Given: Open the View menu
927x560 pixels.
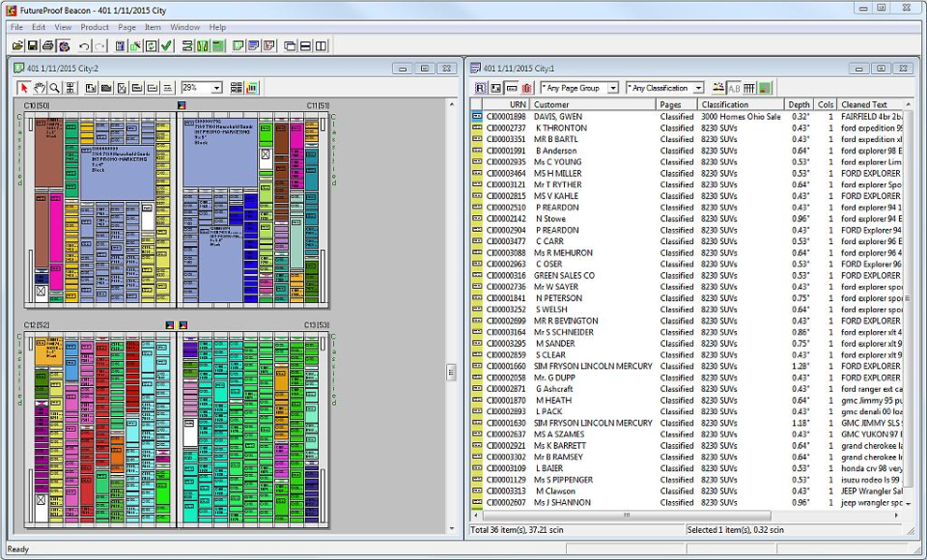Looking at the screenshot, I should coord(63,27).
